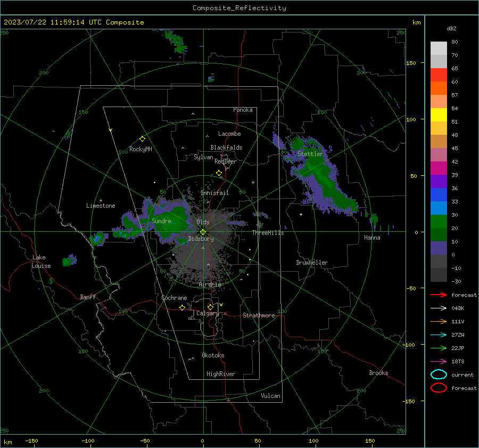Click the yellow v marker northeast of Calgary

[221, 305]
